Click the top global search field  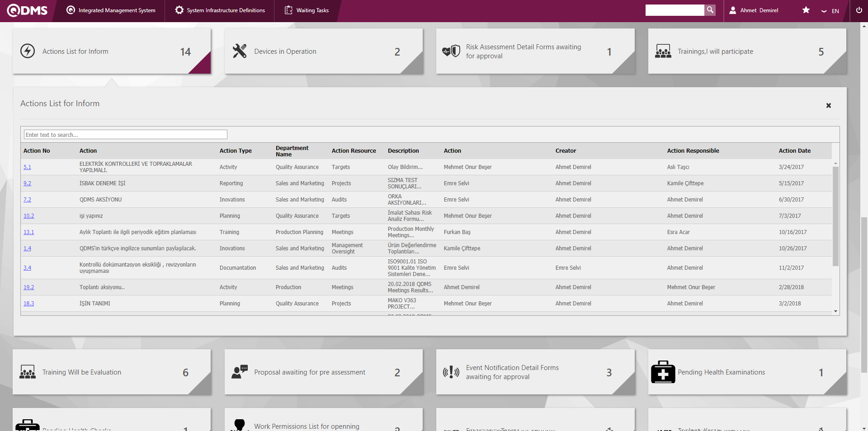click(x=675, y=10)
